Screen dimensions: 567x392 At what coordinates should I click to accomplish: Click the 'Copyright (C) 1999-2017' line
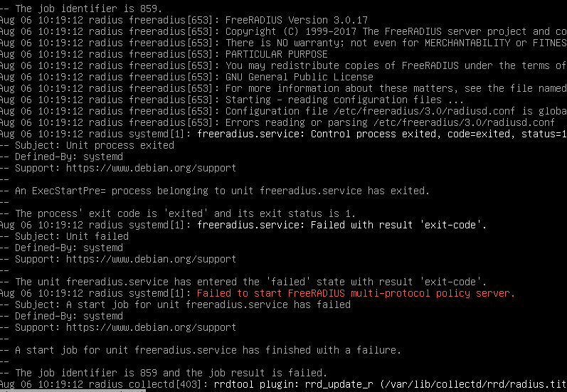coord(396,31)
